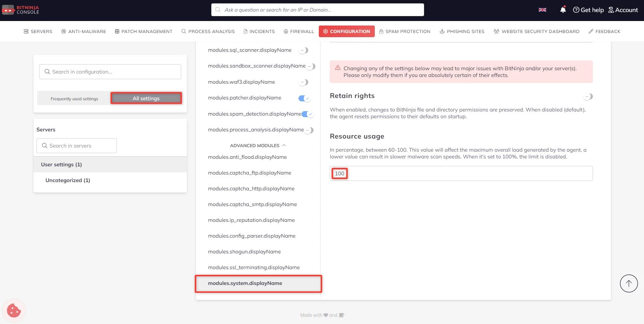Image resolution: width=644 pixels, height=324 pixels.
Task: Open the shogun module settings
Action: pyautogui.click(x=244, y=252)
